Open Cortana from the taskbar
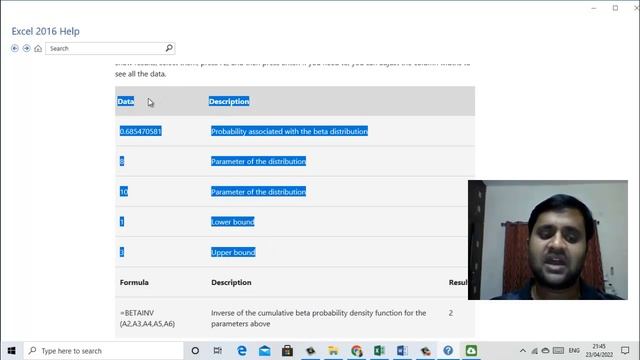Screen dimensions: 640x360 click(x=195, y=351)
